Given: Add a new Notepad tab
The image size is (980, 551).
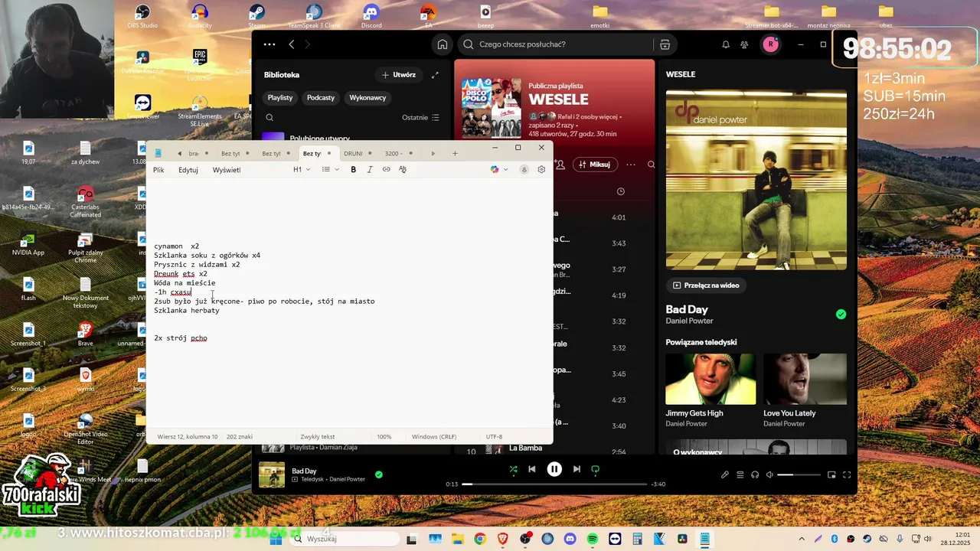Looking at the screenshot, I should tap(455, 153).
